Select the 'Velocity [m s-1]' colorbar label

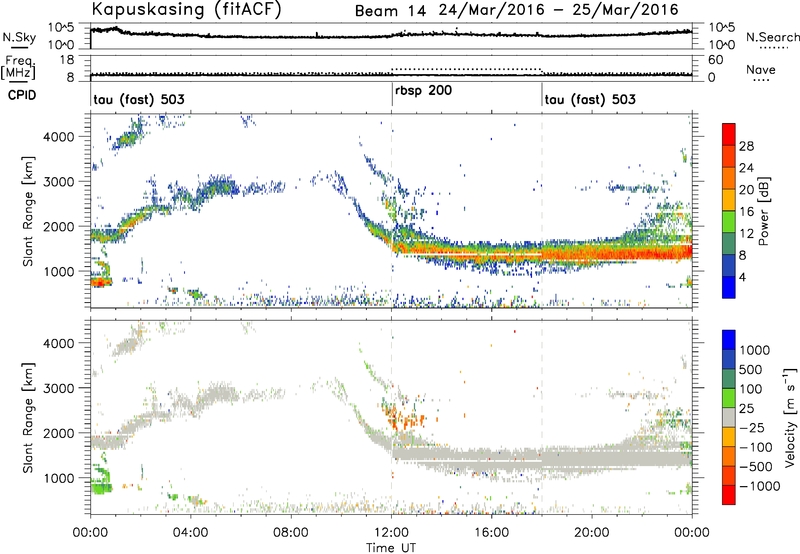[x=790, y=416]
